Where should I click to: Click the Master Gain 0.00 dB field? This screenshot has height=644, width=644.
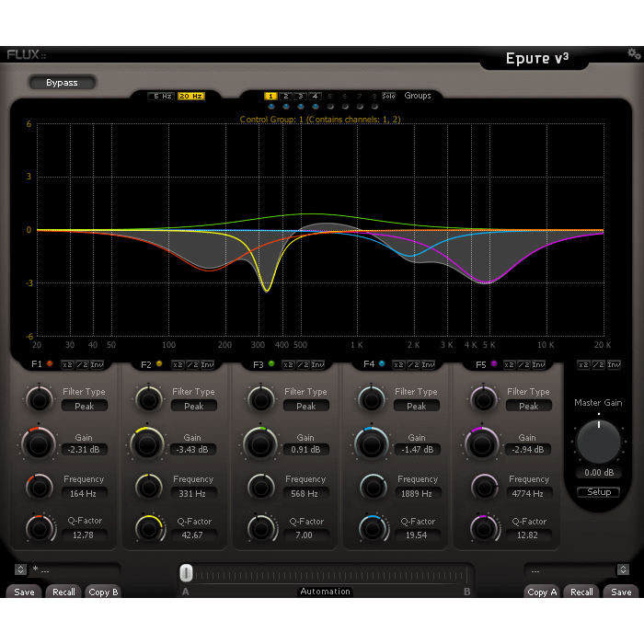[x=599, y=472]
